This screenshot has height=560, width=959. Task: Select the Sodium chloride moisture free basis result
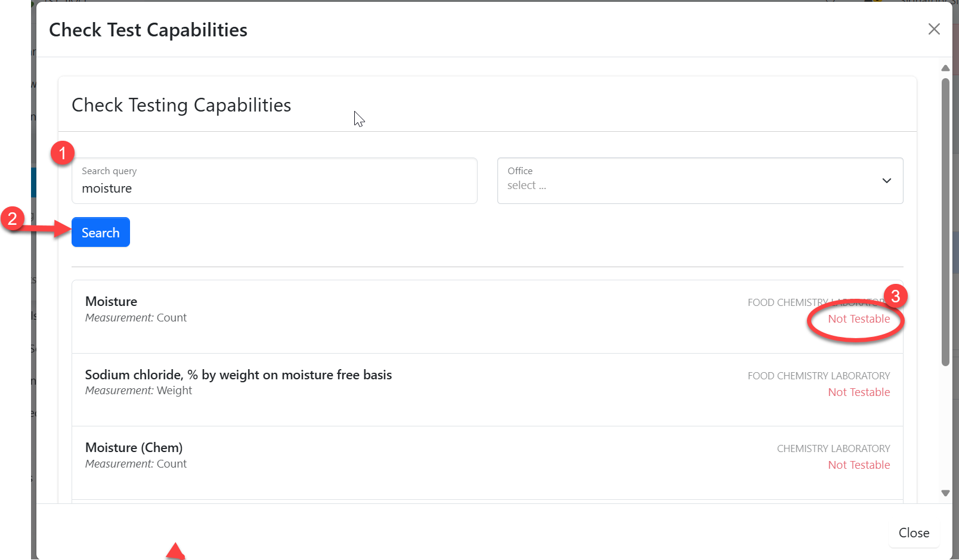pyautogui.click(x=239, y=375)
